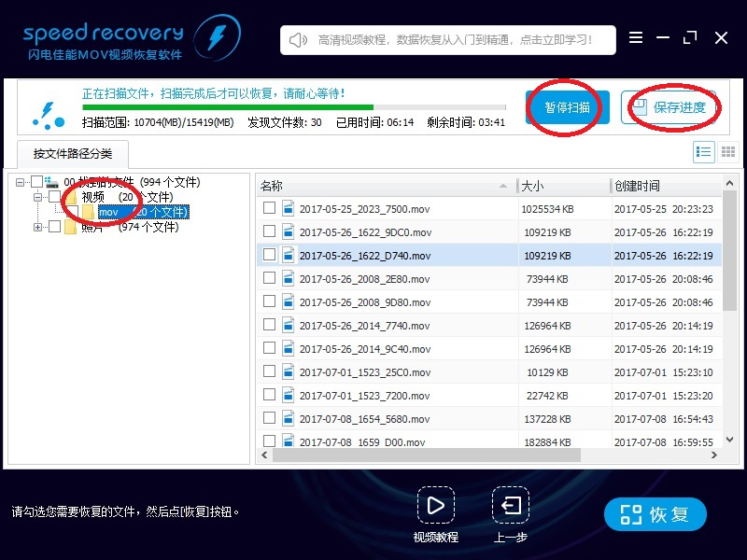Open the hamburger menu in title bar
The height and width of the screenshot is (560, 747).
coord(636,38)
